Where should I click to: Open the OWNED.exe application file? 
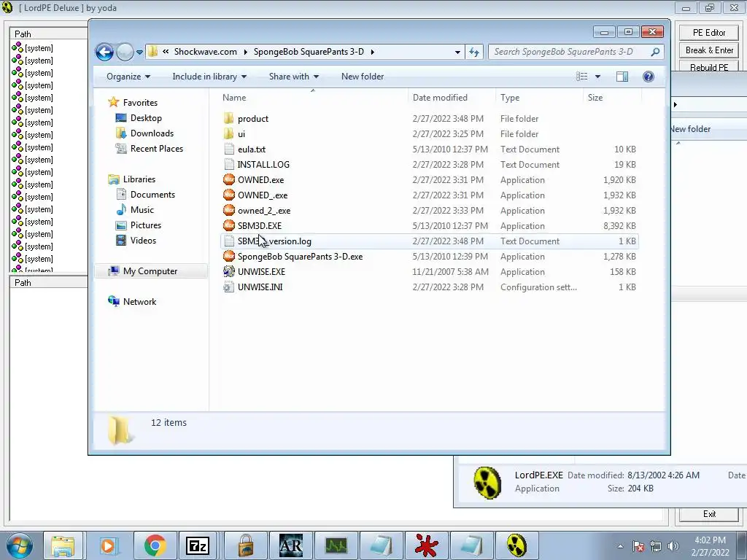pos(260,180)
